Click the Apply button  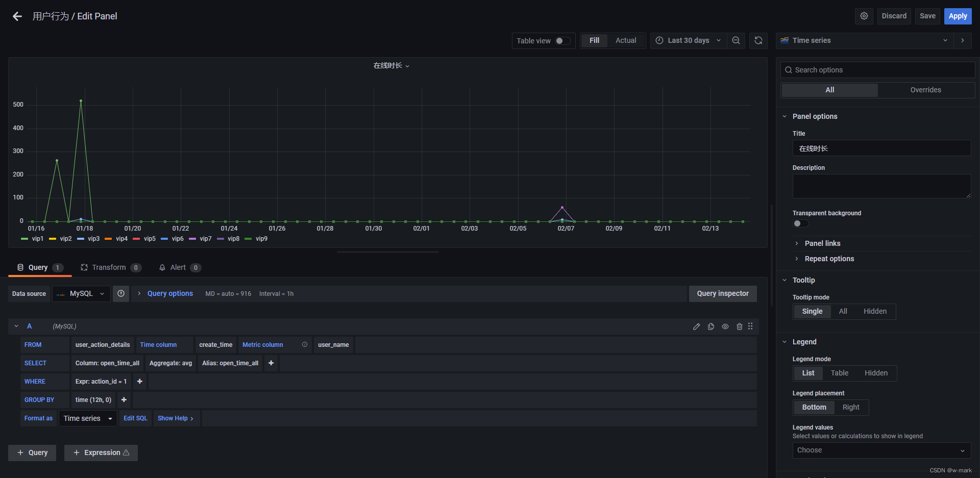pos(958,16)
